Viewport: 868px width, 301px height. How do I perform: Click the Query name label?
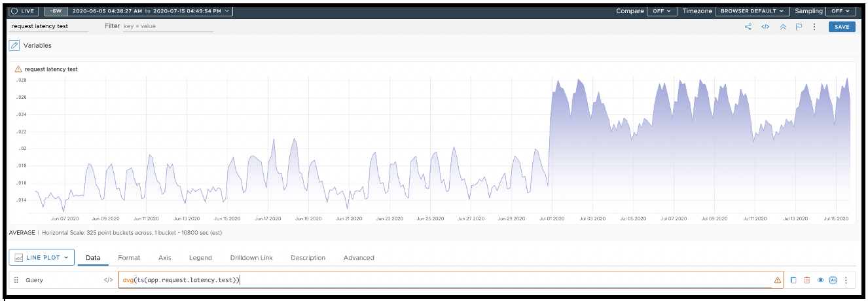(34, 280)
